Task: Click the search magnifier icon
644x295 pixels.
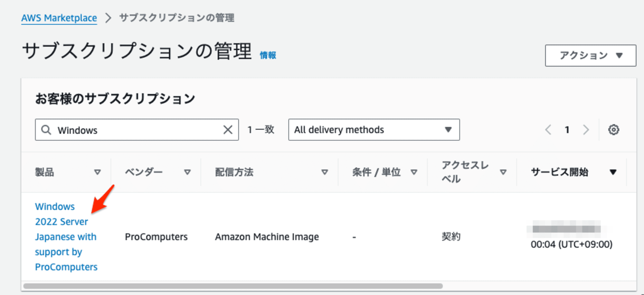Action: (x=46, y=130)
